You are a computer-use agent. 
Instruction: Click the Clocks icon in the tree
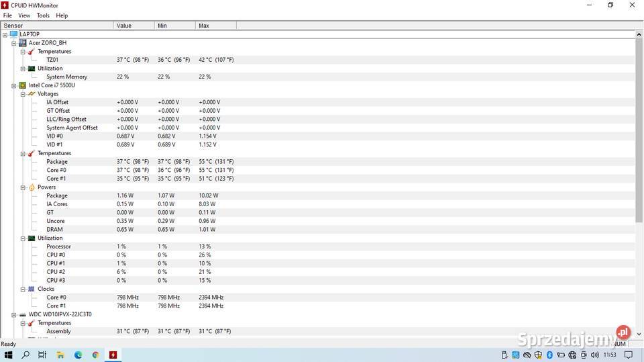pos(32,289)
